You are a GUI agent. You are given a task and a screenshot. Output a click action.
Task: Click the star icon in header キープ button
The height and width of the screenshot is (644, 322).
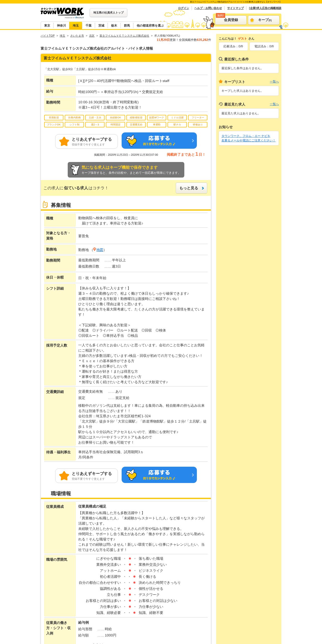252,20
